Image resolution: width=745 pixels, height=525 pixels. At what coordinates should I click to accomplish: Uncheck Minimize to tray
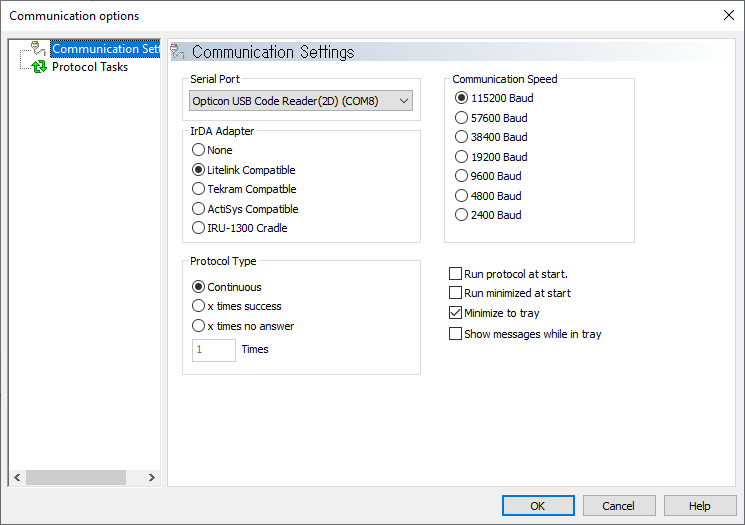(455, 313)
